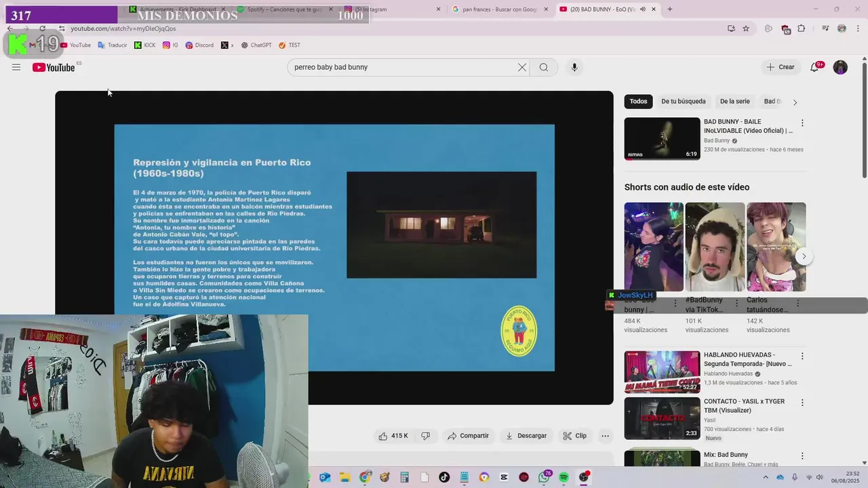Select the De tu búsqueda chip
868x488 pixels.
684,102
